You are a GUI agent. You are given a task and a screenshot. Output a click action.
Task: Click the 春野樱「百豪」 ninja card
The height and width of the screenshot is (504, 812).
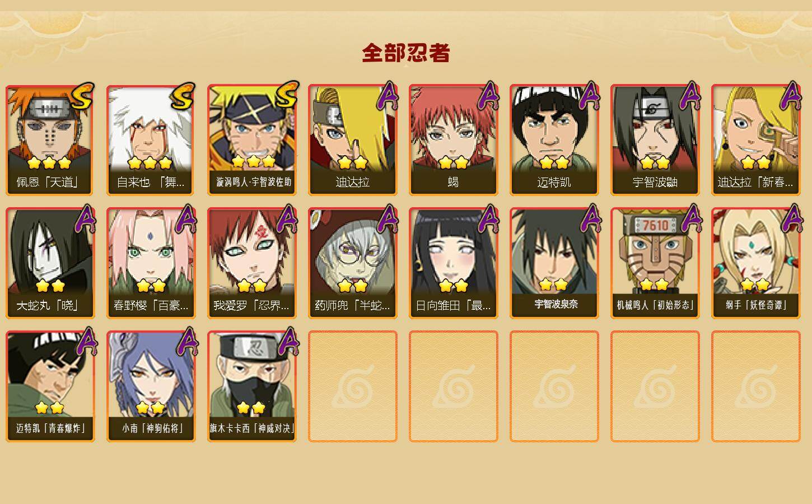[151, 263]
